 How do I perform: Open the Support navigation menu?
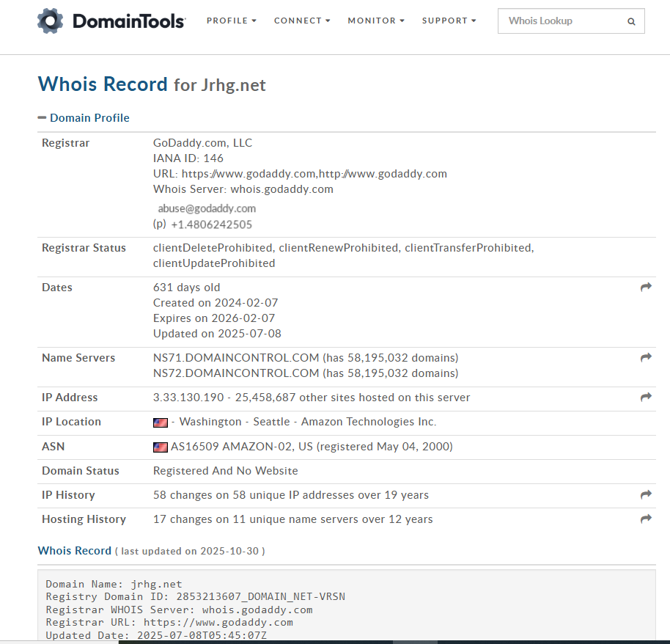[449, 21]
